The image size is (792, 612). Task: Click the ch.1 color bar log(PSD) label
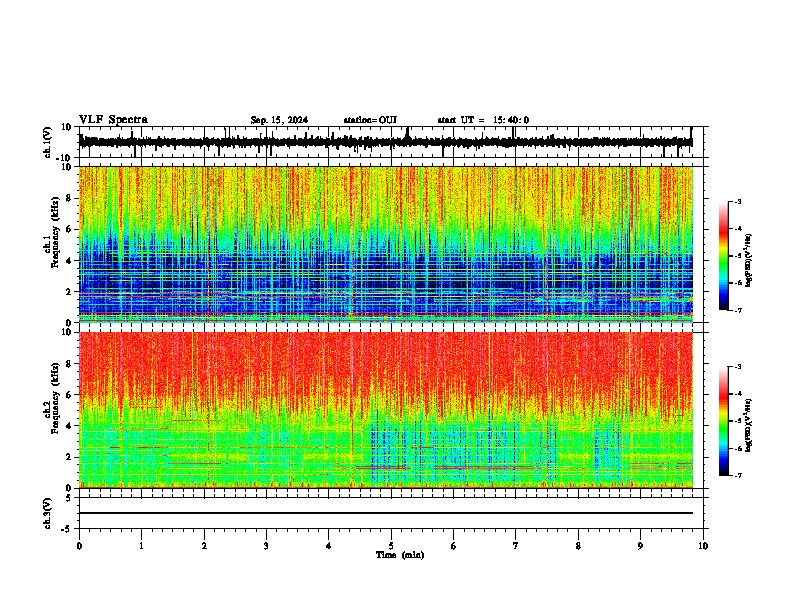click(x=748, y=261)
